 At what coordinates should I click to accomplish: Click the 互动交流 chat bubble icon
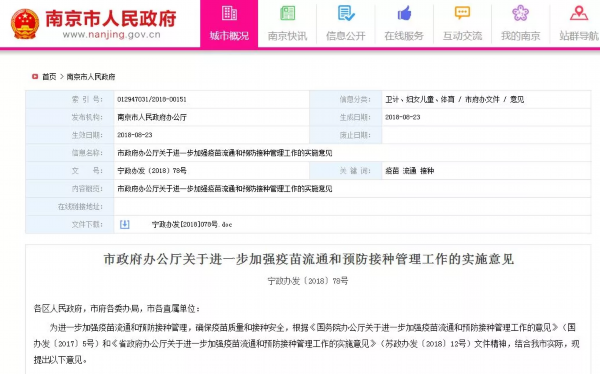tap(462, 13)
